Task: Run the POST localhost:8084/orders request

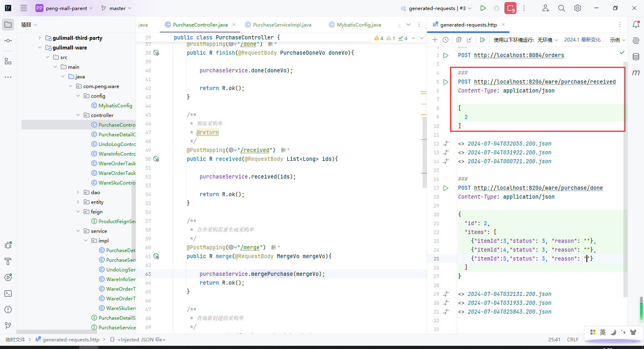Action: [446, 55]
